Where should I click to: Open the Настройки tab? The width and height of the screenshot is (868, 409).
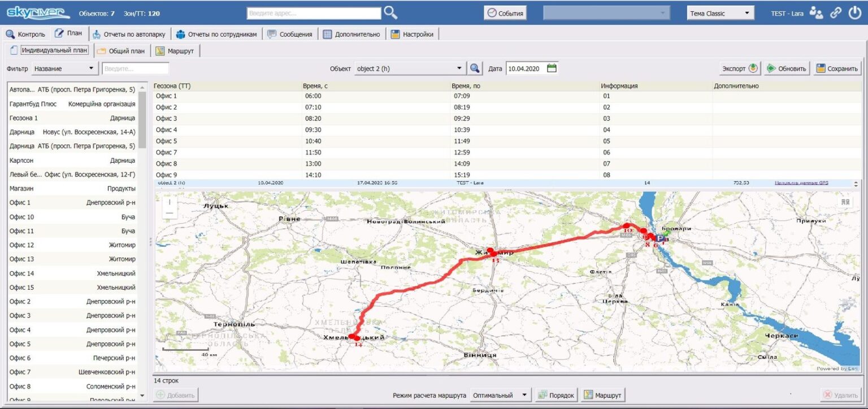(412, 34)
